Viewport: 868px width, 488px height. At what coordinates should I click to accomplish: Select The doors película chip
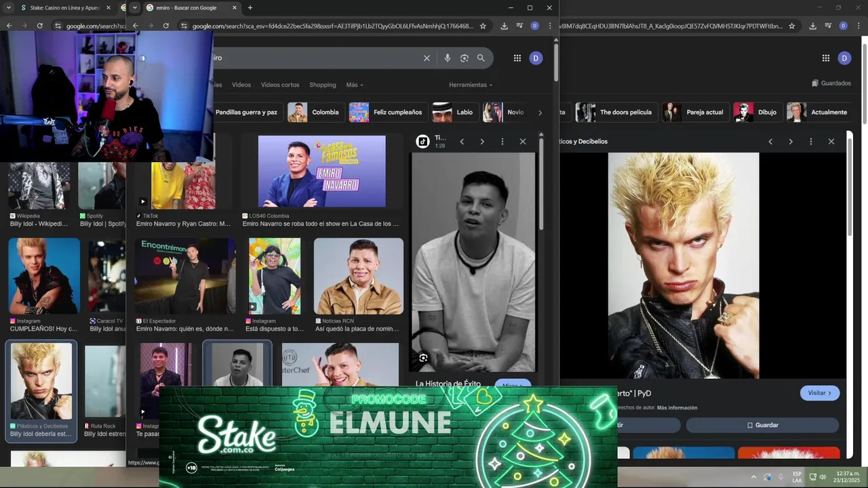tap(616, 113)
